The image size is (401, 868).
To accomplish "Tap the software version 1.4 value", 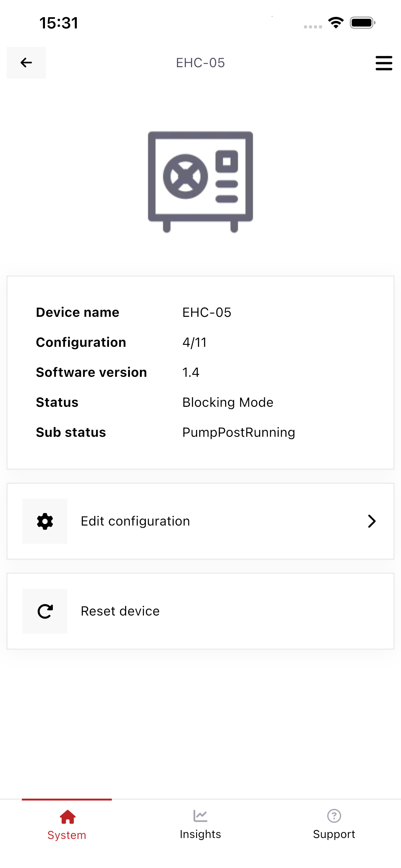I will pyautogui.click(x=191, y=372).
